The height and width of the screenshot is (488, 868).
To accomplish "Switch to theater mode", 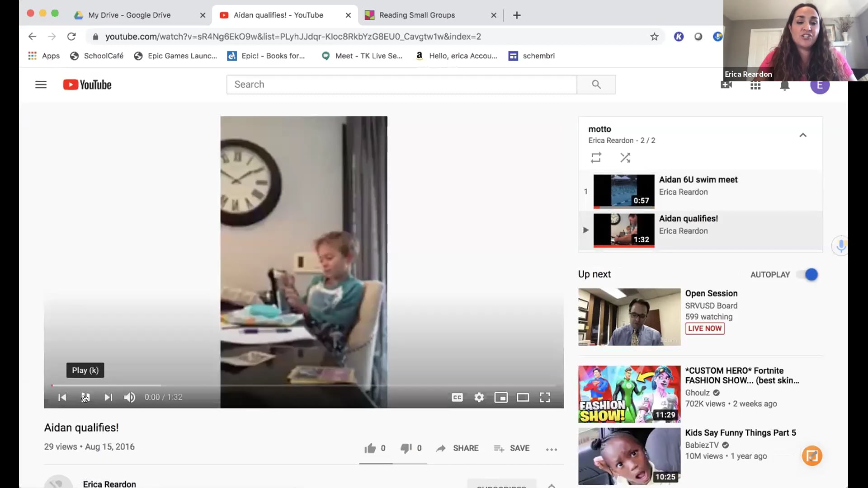I will click(523, 397).
